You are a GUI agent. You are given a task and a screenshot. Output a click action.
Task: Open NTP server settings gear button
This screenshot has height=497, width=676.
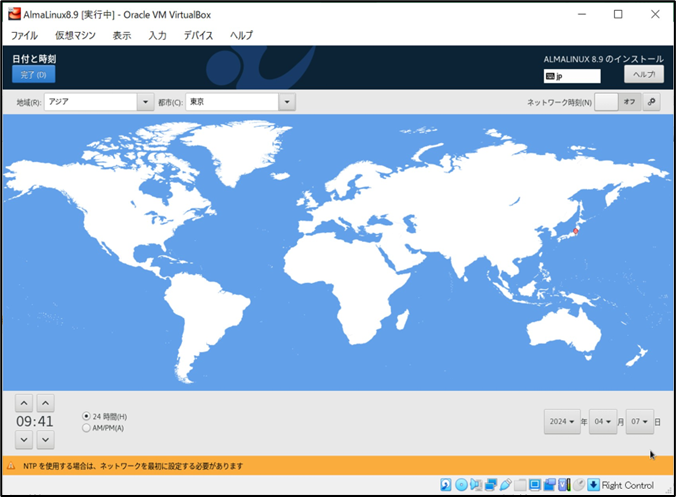pos(651,102)
